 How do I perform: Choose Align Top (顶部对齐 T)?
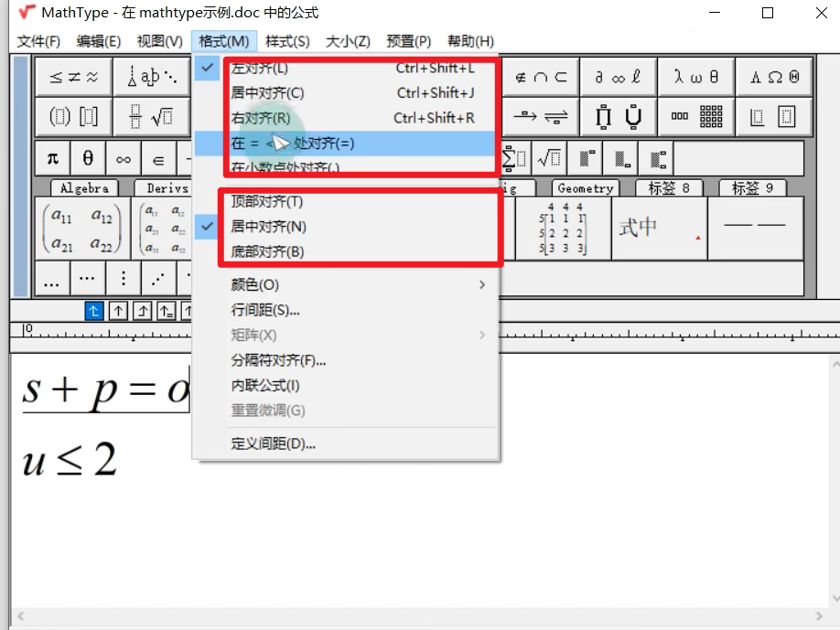click(345, 202)
